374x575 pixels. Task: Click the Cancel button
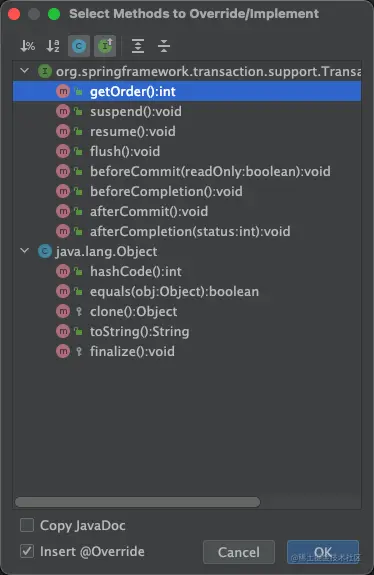239,552
